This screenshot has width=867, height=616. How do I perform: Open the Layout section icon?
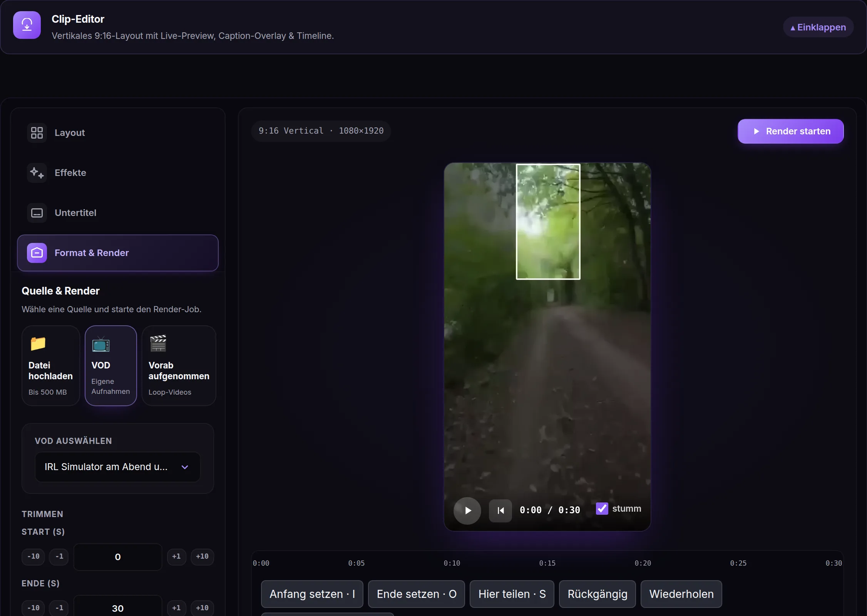[37, 133]
